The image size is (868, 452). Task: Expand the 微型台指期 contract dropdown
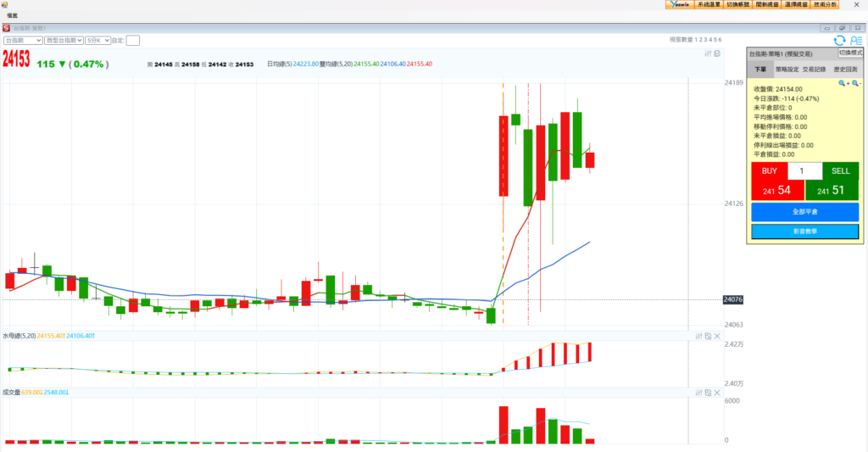(64, 40)
